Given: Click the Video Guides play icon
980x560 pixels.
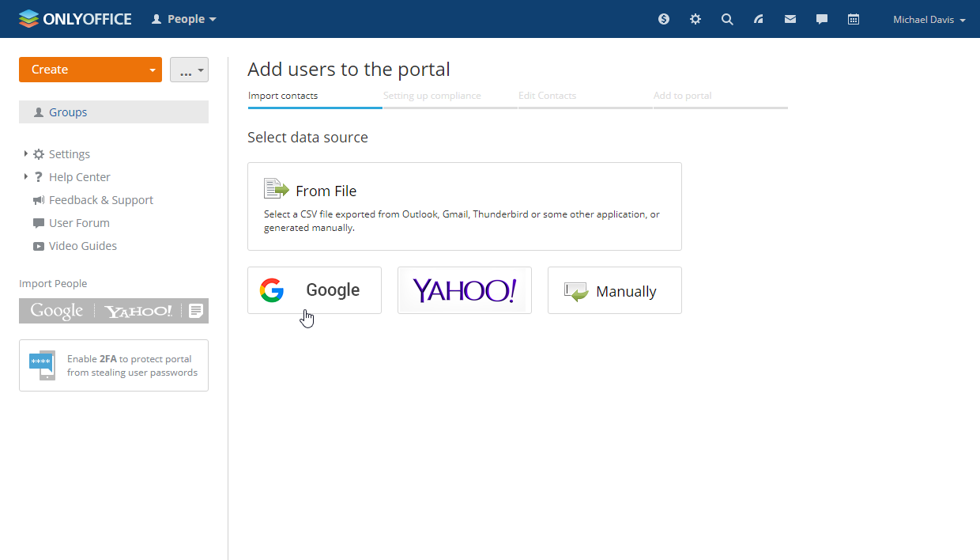Looking at the screenshot, I should click(39, 246).
